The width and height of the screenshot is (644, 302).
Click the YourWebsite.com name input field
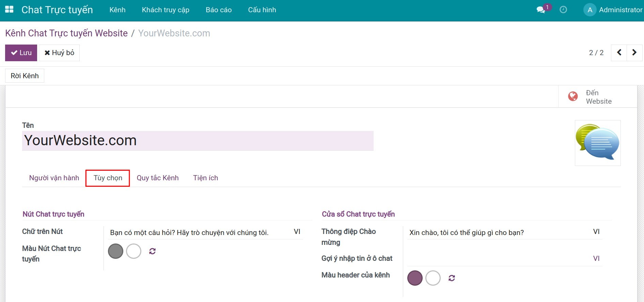coord(198,140)
